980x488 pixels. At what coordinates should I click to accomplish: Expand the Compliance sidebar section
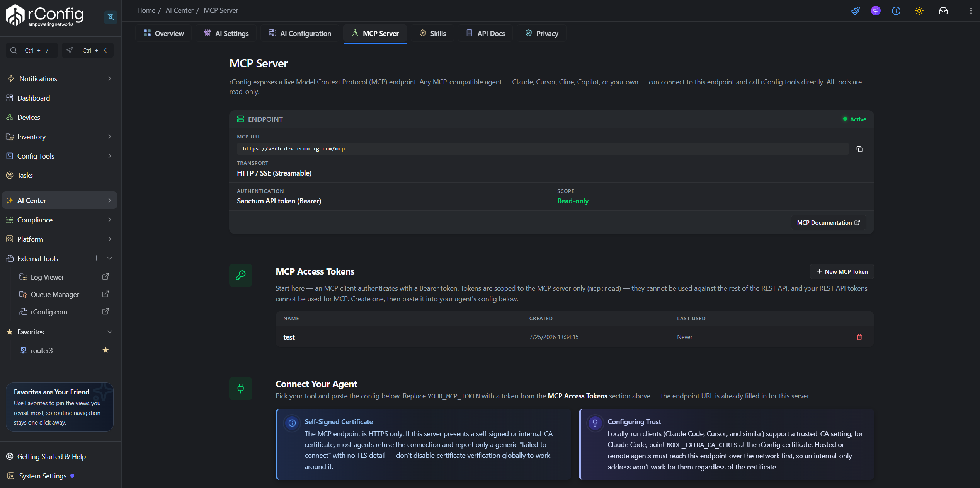[x=60, y=220]
